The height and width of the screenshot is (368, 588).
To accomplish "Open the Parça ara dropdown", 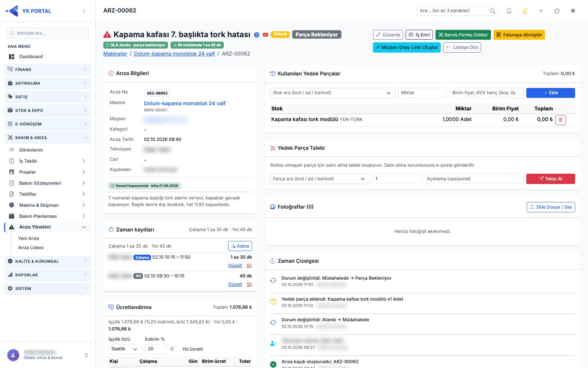I will point(320,179).
